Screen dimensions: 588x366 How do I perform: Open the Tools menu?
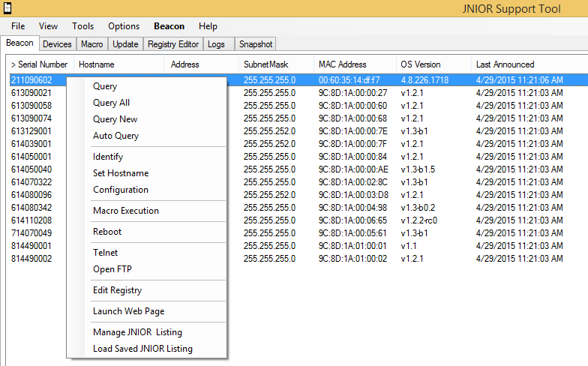[x=82, y=26]
